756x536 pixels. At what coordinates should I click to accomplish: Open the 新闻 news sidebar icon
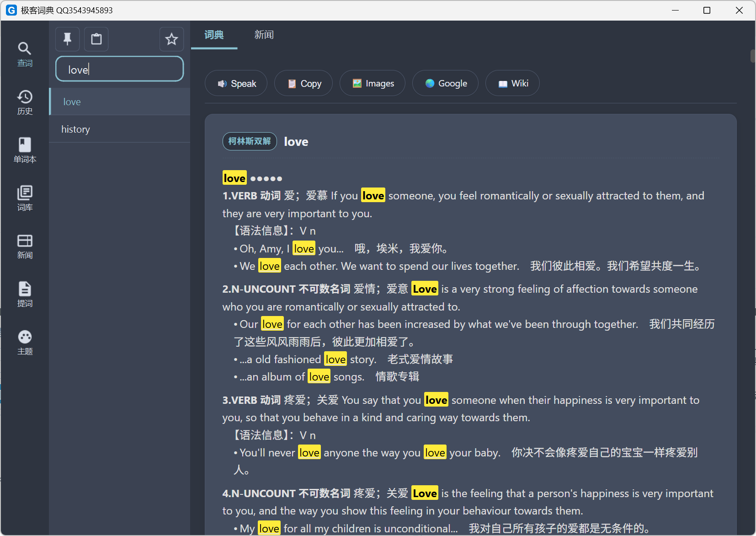tap(25, 246)
